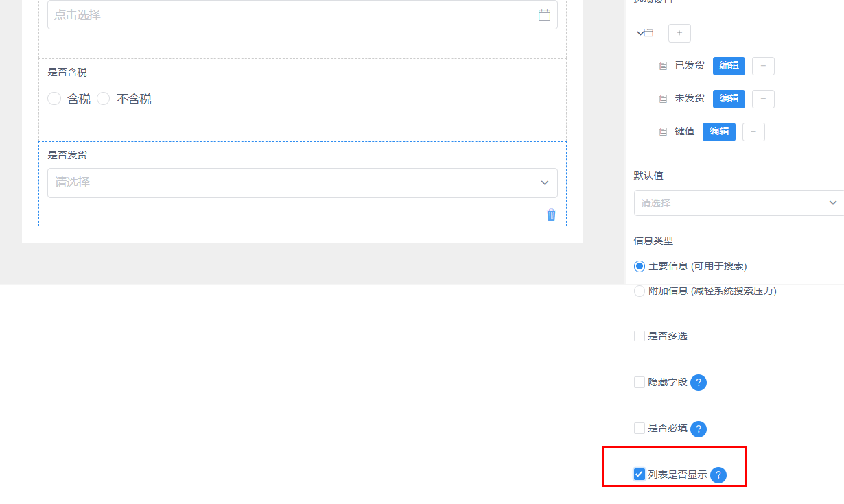Screen dimensions: 844x504
Task: Edit the 未发货 option
Action: point(729,99)
